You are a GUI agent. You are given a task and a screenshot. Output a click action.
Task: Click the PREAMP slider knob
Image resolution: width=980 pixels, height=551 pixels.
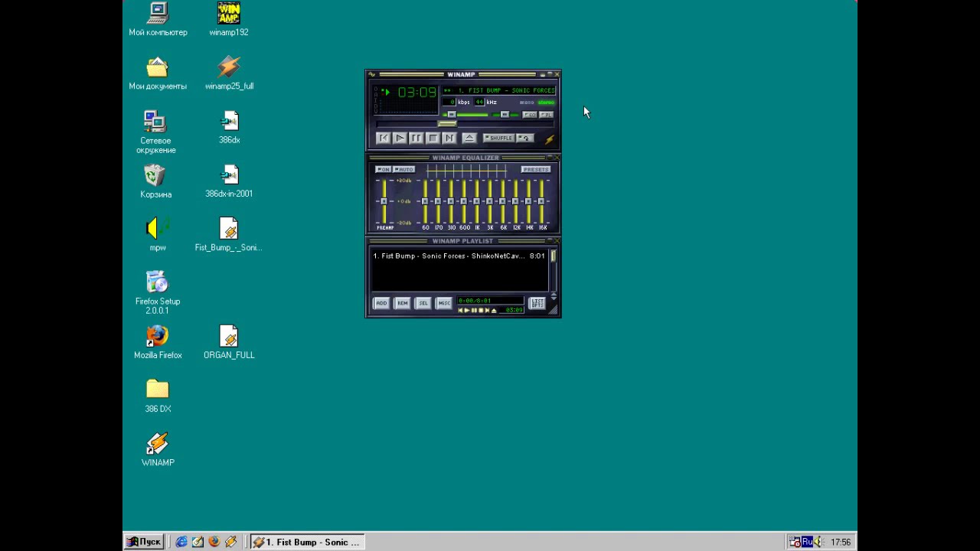pos(384,201)
